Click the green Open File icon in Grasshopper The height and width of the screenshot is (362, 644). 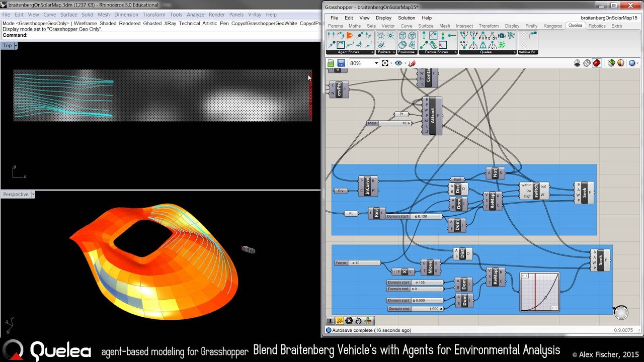[331, 63]
